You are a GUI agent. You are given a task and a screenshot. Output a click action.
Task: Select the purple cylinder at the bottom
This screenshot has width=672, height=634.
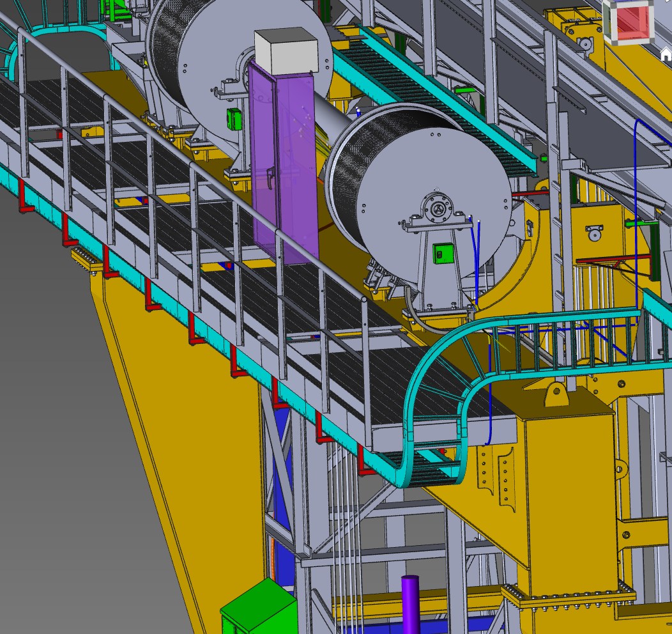click(410, 604)
